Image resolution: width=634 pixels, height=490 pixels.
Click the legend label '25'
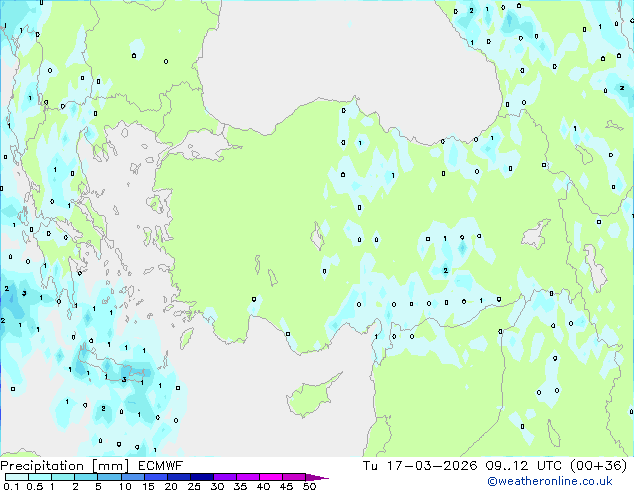194,486
